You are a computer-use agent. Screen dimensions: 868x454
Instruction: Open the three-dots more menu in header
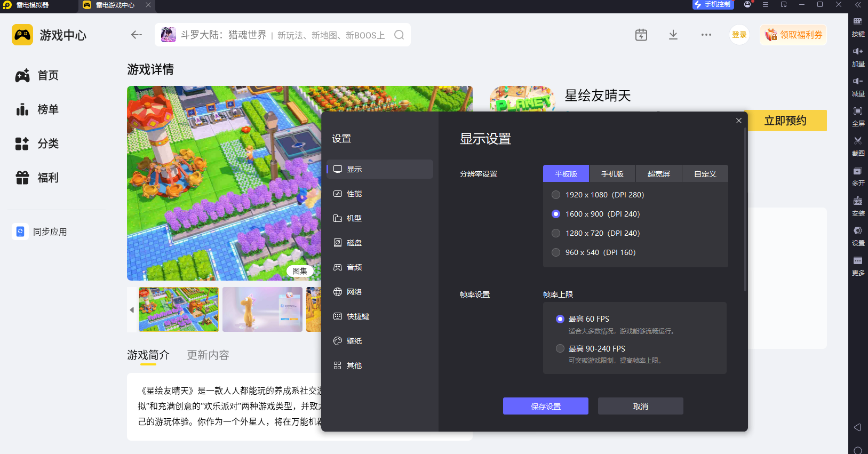point(706,35)
